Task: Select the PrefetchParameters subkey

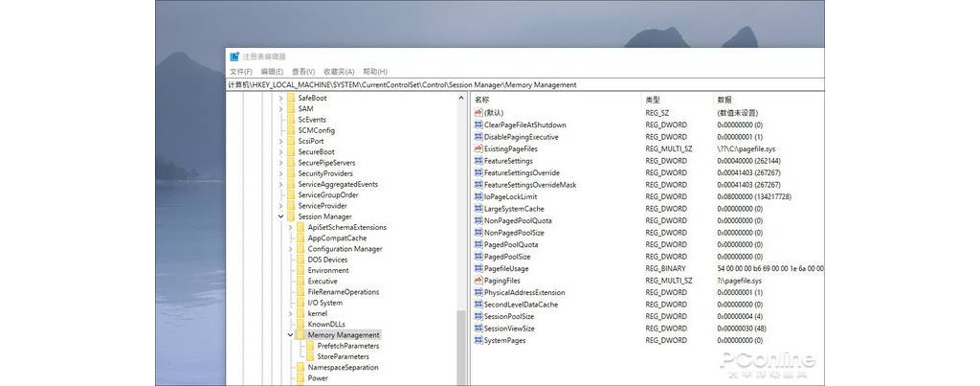Action: (x=348, y=346)
